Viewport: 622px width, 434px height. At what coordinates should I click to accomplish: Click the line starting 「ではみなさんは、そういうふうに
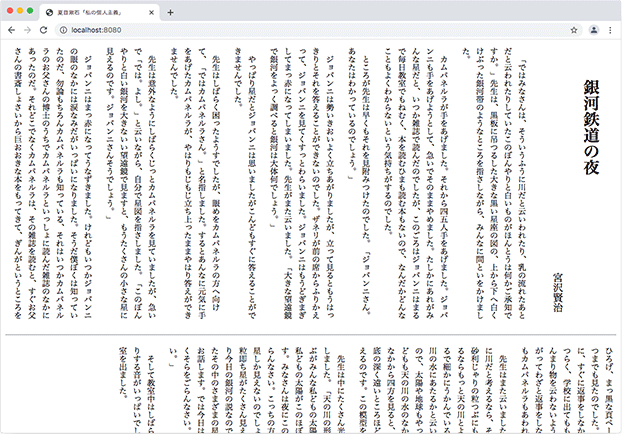click(x=521, y=189)
